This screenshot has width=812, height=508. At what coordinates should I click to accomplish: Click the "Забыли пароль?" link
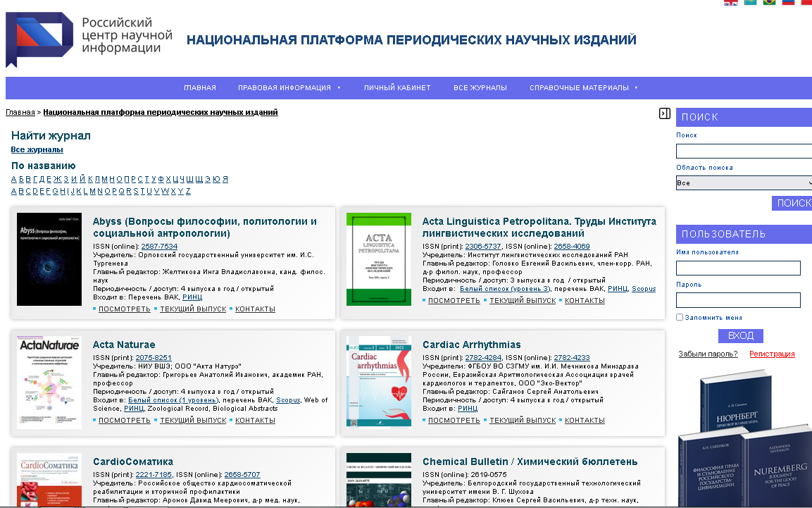(x=708, y=354)
